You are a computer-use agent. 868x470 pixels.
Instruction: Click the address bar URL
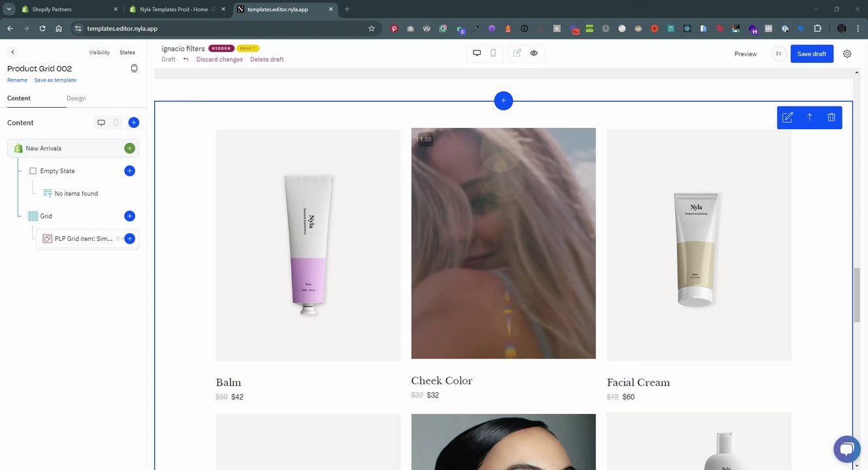click(x=122, y=29)
